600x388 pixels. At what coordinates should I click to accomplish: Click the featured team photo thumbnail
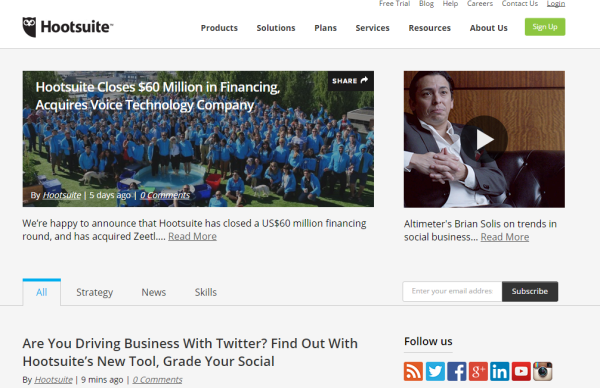point(198,139)
